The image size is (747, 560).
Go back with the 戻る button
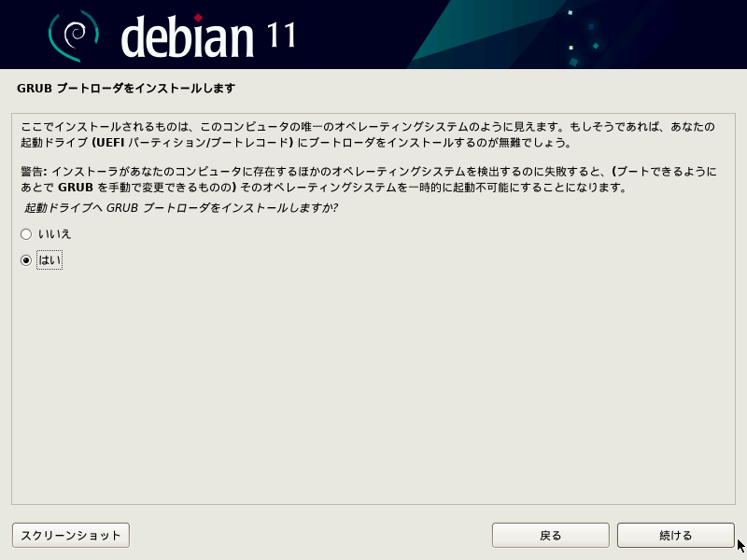(550, 535)
